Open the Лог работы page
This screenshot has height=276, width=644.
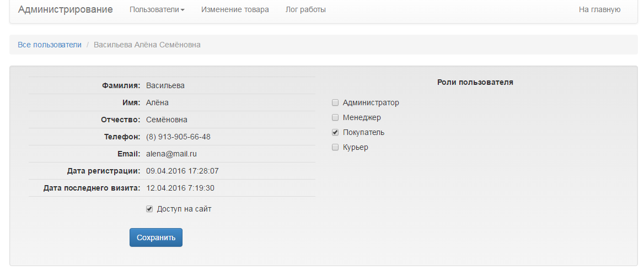tap(305, 9)
